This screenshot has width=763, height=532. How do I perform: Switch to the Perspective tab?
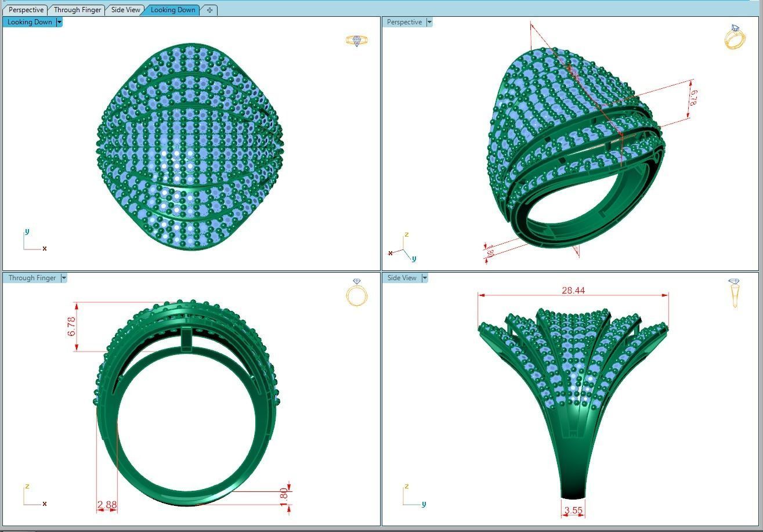[26, 10]
